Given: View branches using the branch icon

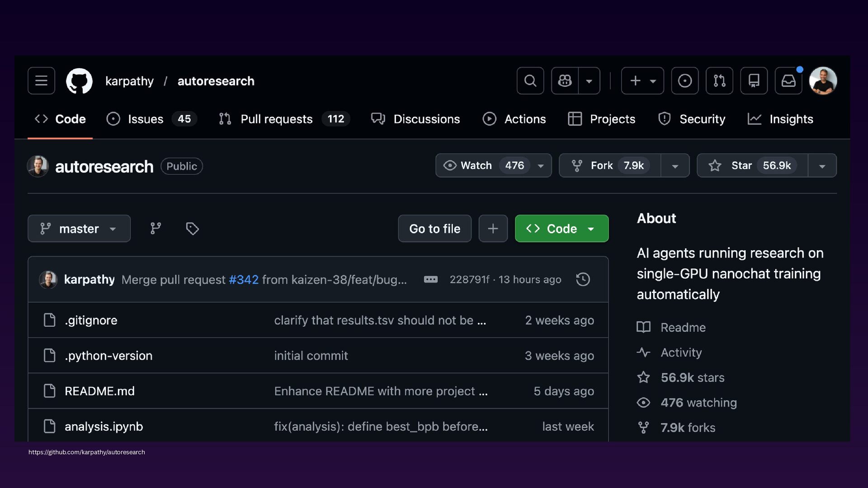Looking at the screenshot, I should tap(156, 229).
